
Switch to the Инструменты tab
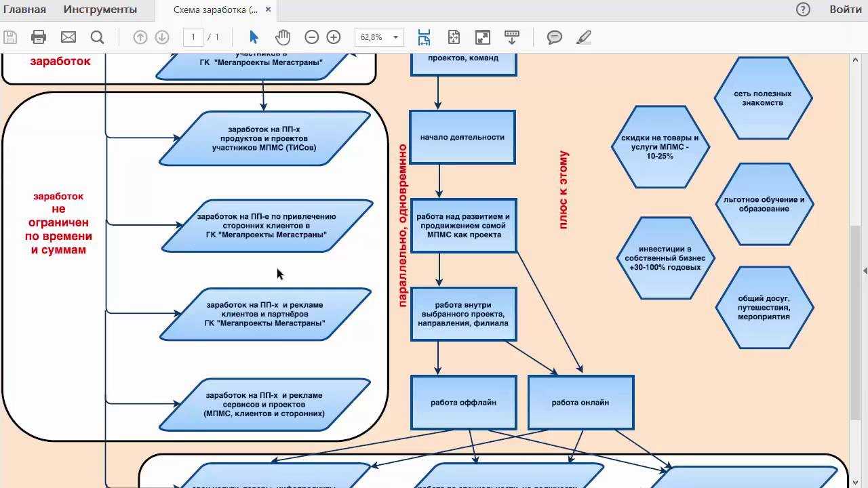(100, 9)
